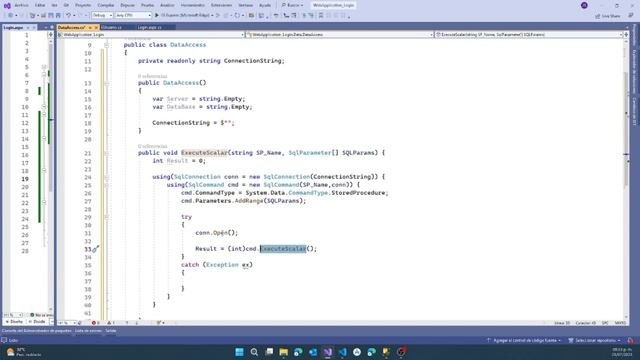Switch to the Usuario.cs tab
The width and height of the screenshot is (640, 360).
click(x=111, y=27)
